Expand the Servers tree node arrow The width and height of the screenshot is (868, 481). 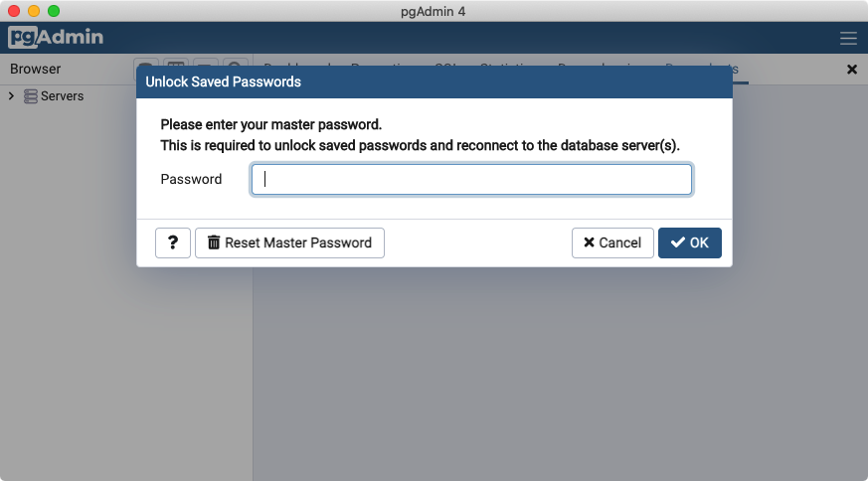click(11, 96)
